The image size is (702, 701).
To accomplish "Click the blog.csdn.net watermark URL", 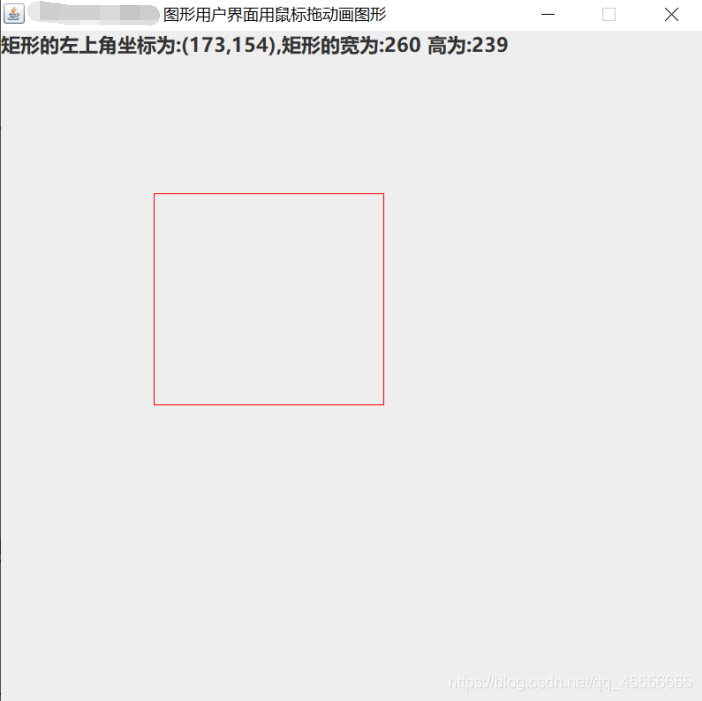I will point(570,682).
